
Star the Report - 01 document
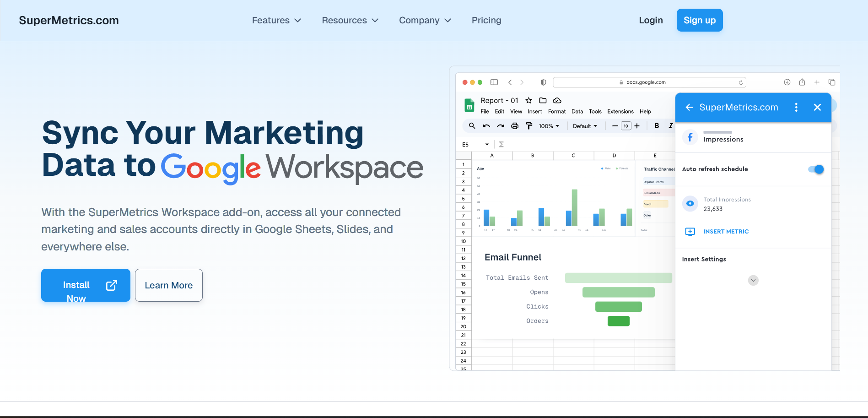(x=528, y=100)
